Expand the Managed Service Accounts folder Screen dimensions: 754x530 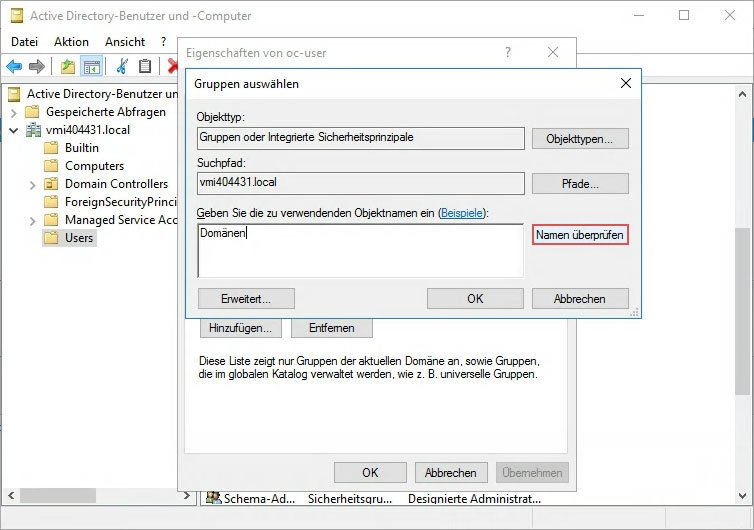click(x=32, y=220)
